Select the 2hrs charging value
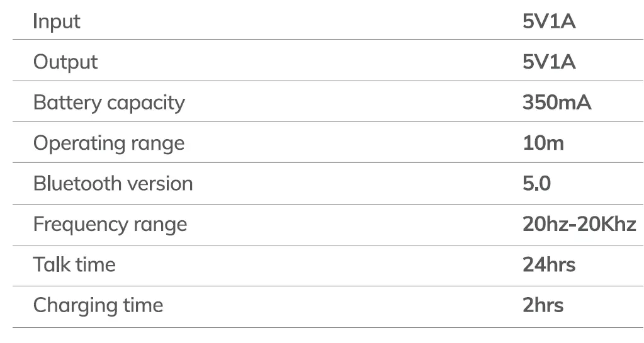Viewport: 644px width, 343px height. 543,306
